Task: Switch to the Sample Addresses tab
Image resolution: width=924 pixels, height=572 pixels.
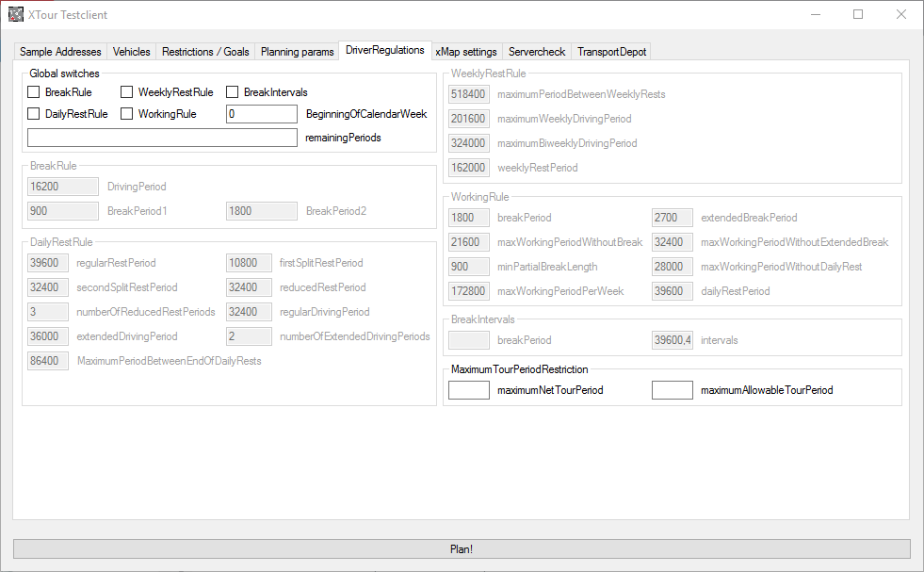Action: coord(60,52)
